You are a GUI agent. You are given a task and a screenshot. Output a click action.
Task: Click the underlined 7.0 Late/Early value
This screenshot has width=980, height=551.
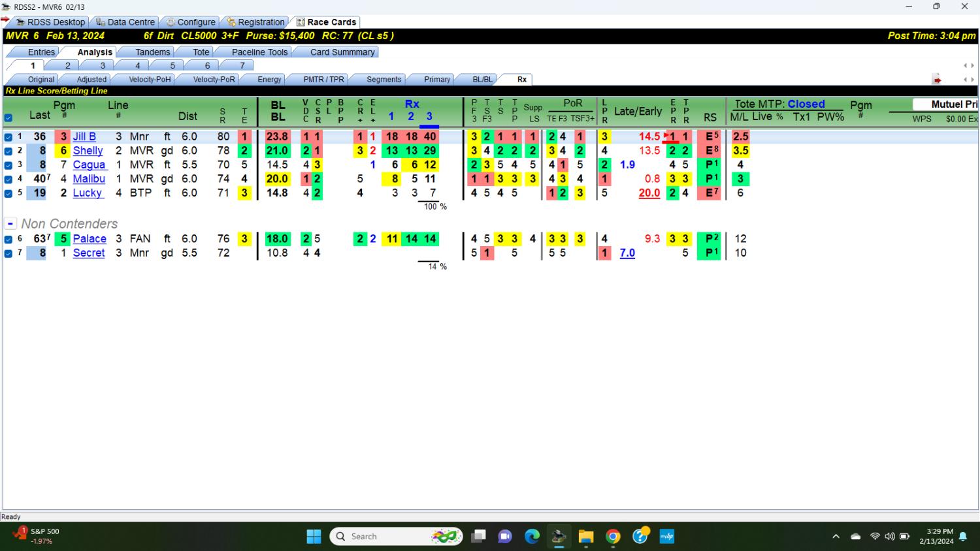tap(627, 253)
